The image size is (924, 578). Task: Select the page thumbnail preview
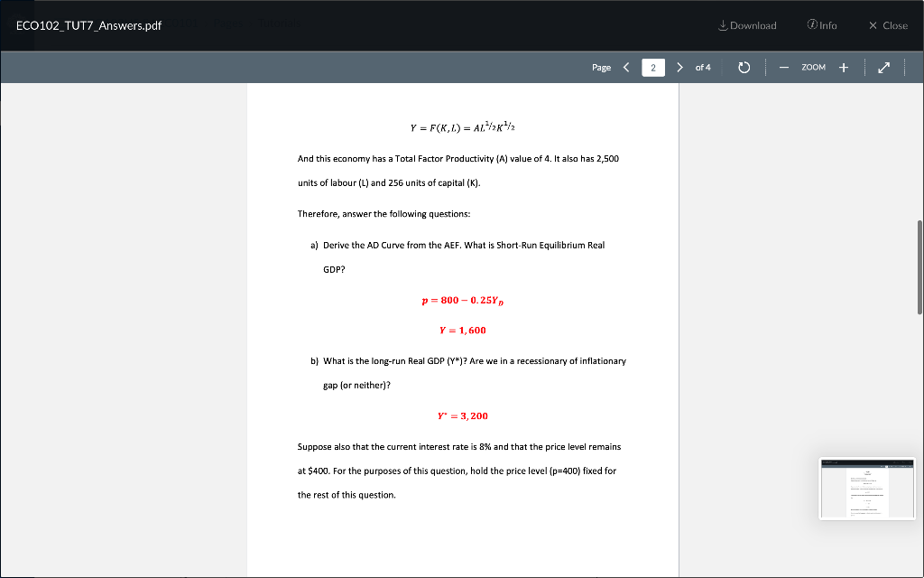click(x=866, y=489)
